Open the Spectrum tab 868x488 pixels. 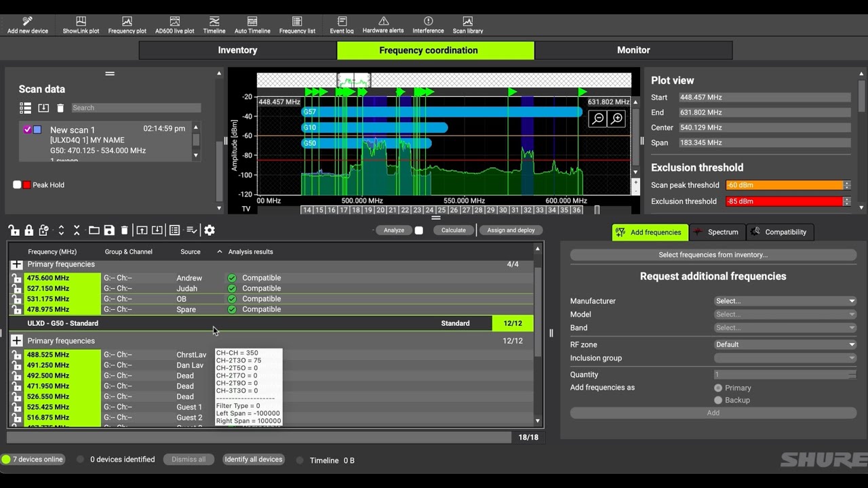(x=717, y=232)
